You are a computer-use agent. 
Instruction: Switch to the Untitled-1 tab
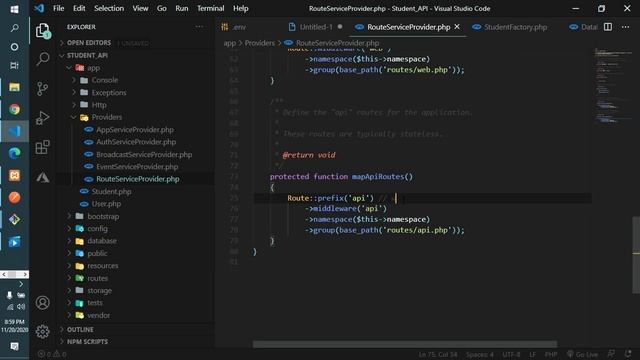coord(315,27)
